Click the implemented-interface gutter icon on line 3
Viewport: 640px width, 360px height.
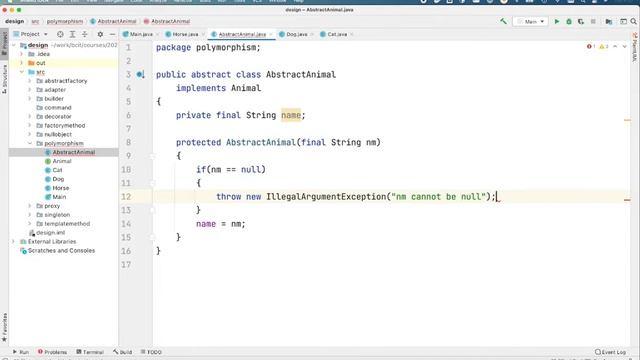(140, 75)
